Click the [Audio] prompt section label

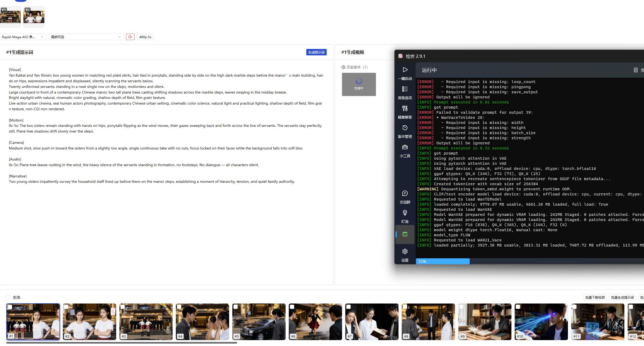(x=15, y=159)
